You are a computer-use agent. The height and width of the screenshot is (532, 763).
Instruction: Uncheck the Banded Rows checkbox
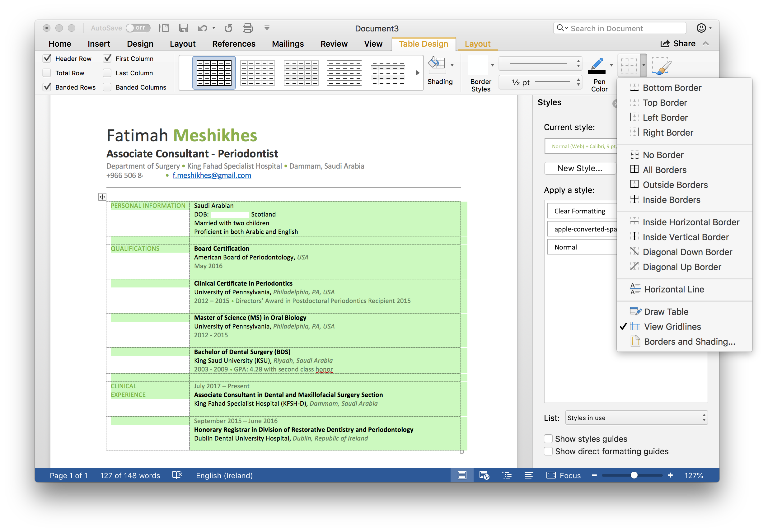point(47,87)
